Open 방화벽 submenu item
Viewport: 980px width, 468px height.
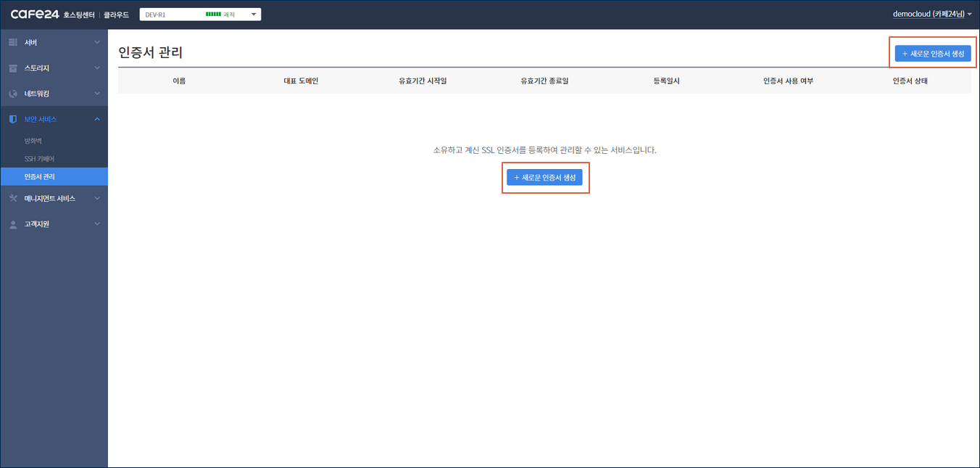tap(33, 141)
